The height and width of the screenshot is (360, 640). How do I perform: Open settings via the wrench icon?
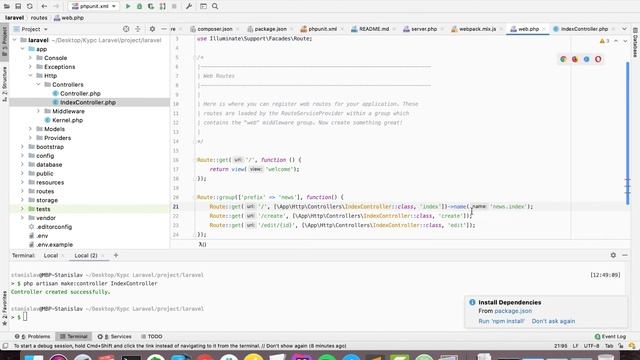tap(189, 6)
